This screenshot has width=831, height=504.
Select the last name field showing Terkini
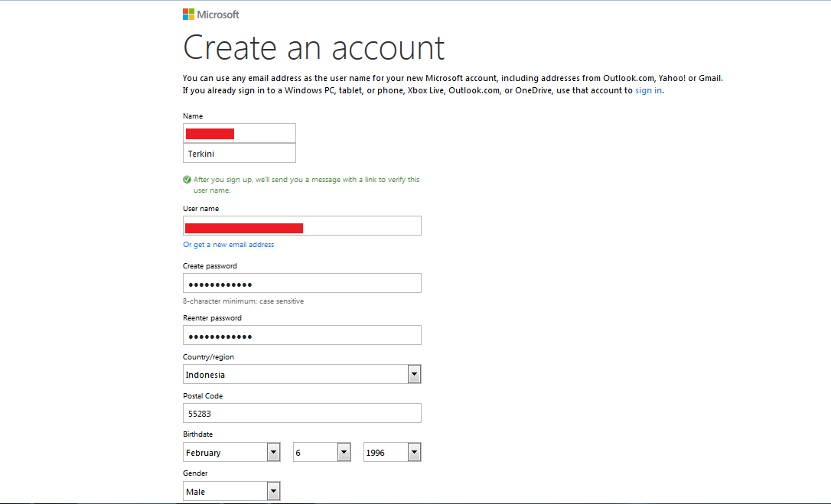239,153
